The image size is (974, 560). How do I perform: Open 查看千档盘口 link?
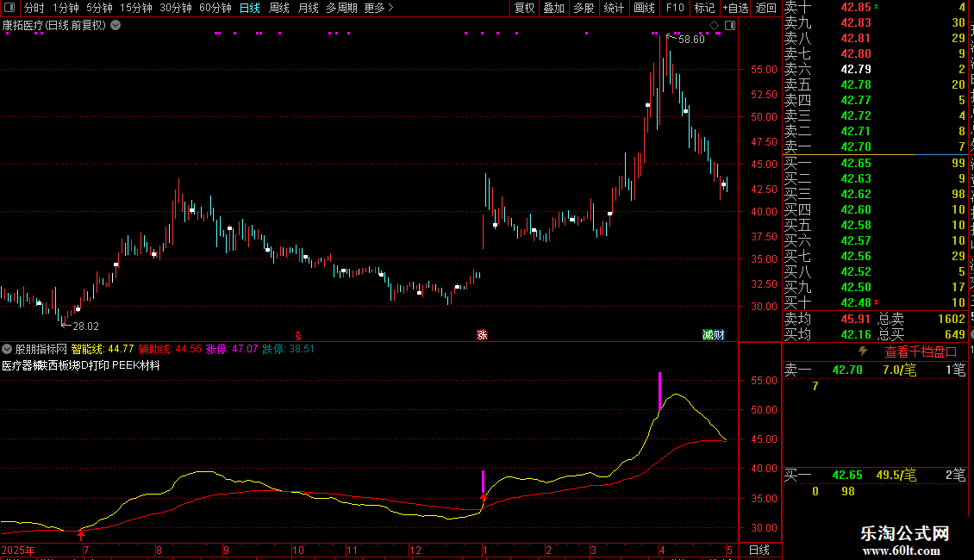(x=921, y=352)
